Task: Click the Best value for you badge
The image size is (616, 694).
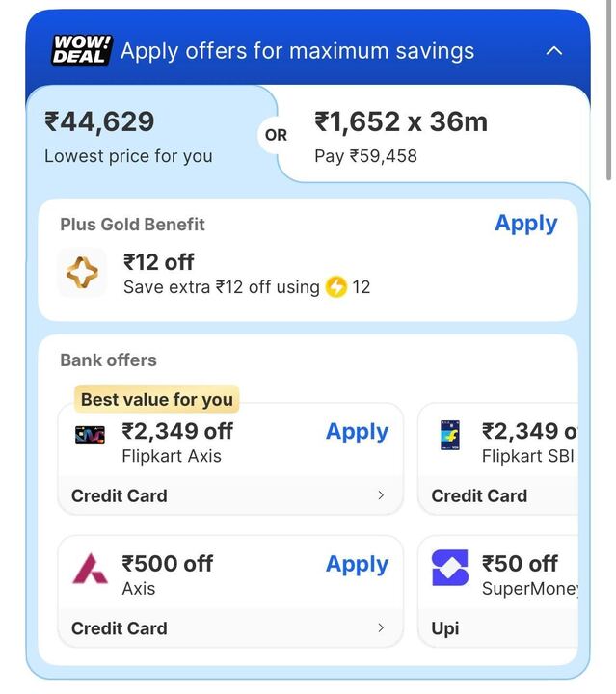Action: [156, 399]
